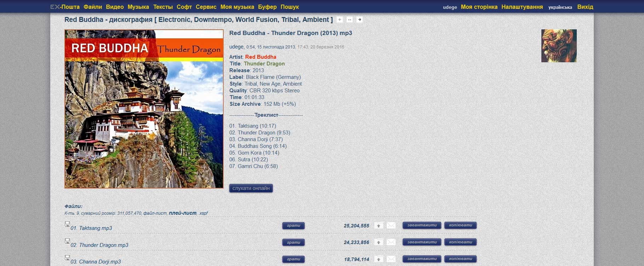Click the album title Red Buddha - Thunder Dragon (2013) mp3
The height and width of the screenshot is (266, 644).
pyautogui.click(x=291, y=33)
